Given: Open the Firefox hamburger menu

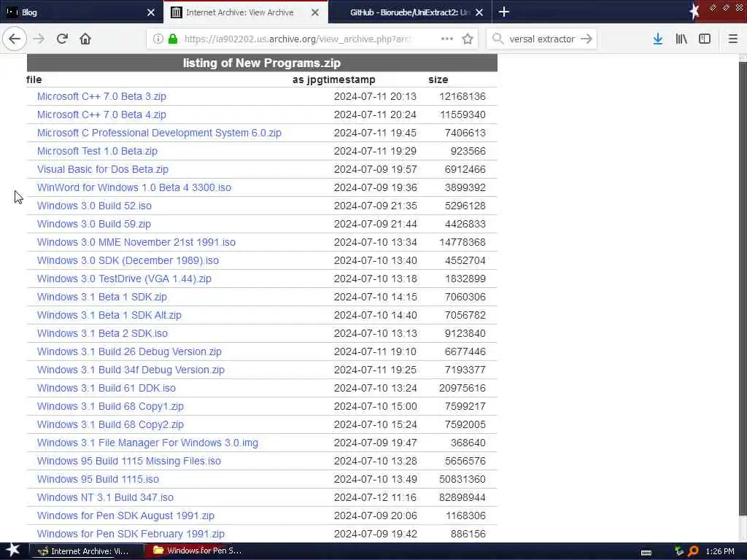Looking at the screenshot, I should point(732,39).
